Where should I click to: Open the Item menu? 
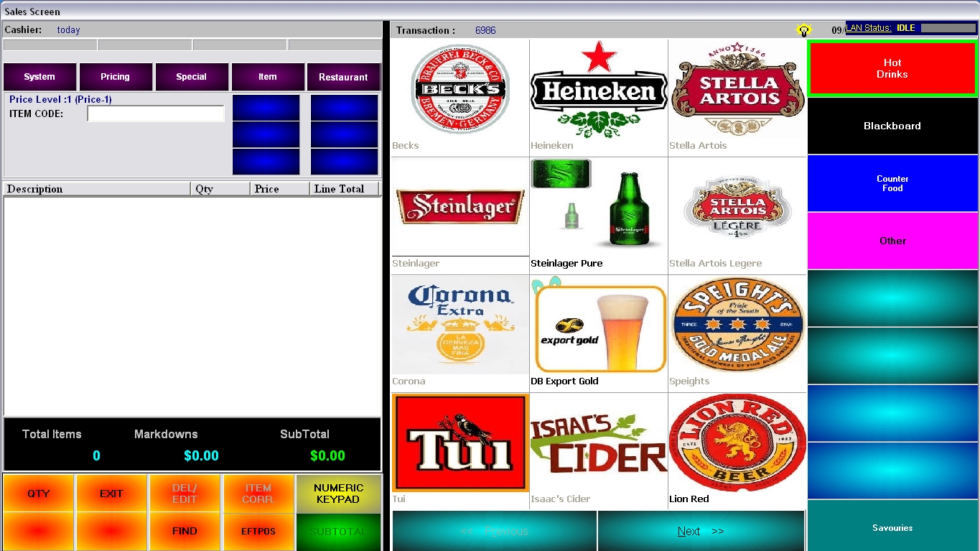(x=268, y=77)
